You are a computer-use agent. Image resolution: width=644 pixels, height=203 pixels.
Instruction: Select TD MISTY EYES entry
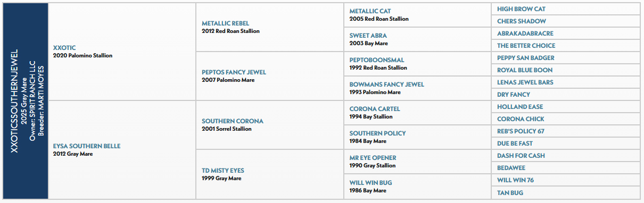pyautogui.click(x=223, y=171)
